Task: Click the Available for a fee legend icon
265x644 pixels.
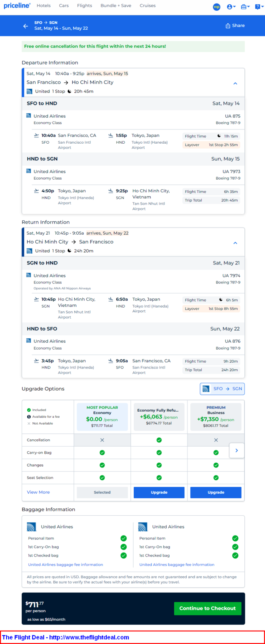Action: click(29, 417)
